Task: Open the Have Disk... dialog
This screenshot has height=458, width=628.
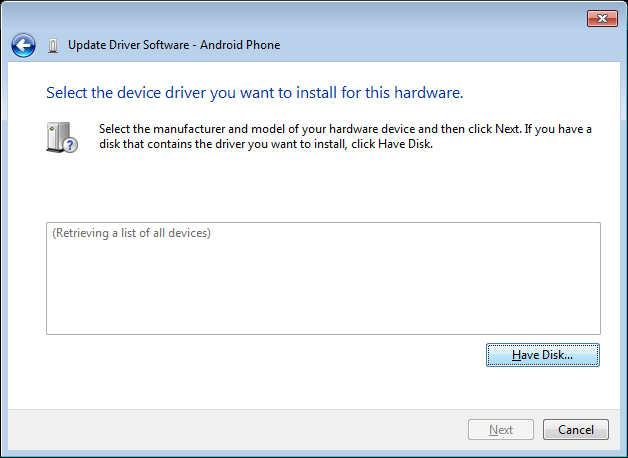Action: coord(543,355)
